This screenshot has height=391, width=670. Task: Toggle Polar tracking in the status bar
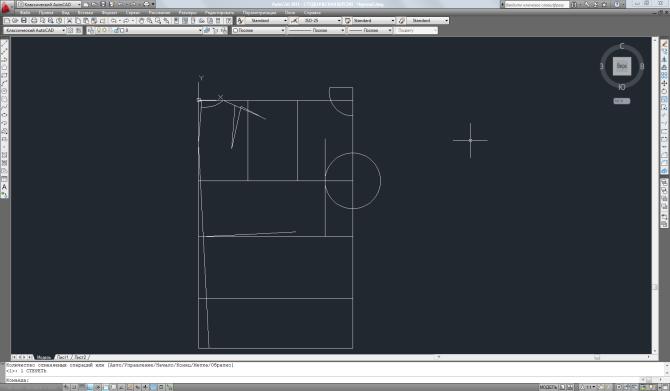coord(98,387)
